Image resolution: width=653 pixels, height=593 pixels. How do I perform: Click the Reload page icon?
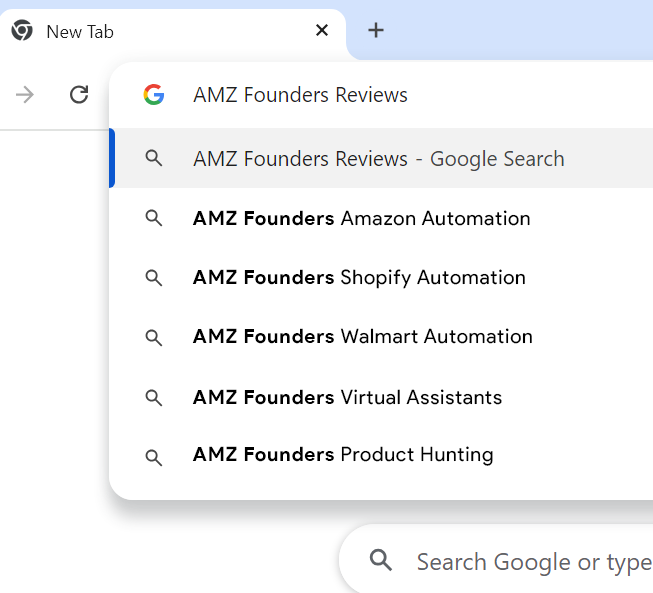[79, 95]
